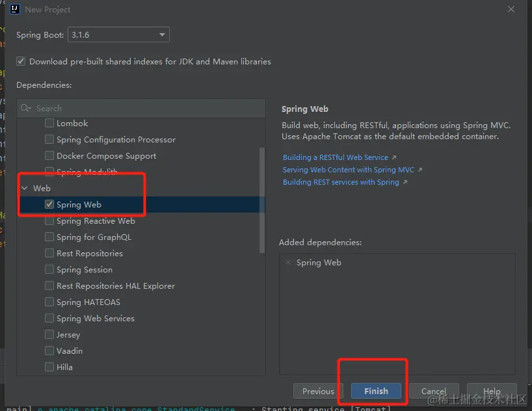Toggle Download pre-built shared indexes checkbox

pos(21,61)
